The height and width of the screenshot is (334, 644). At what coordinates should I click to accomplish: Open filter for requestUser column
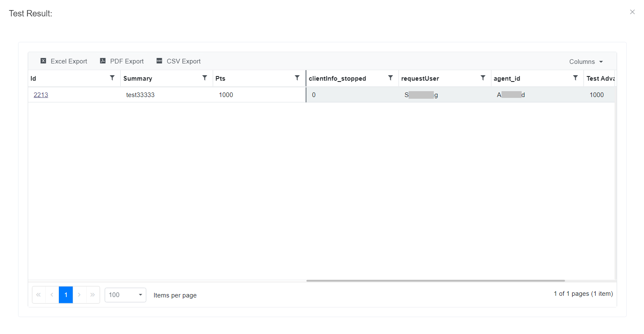coord(483,78)
